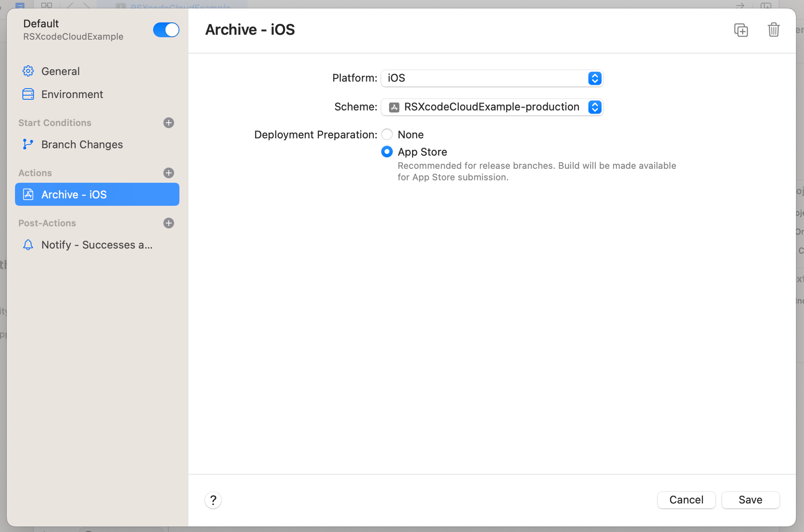This screenshot has height=532, width=804.
Task: Duplicate the workflow
Action: 741,30
